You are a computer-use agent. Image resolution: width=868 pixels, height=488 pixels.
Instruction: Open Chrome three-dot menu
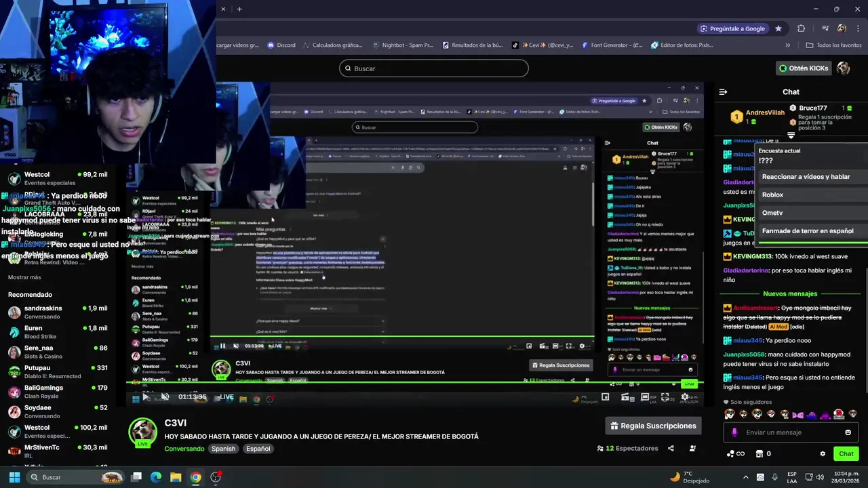point(857,28)
